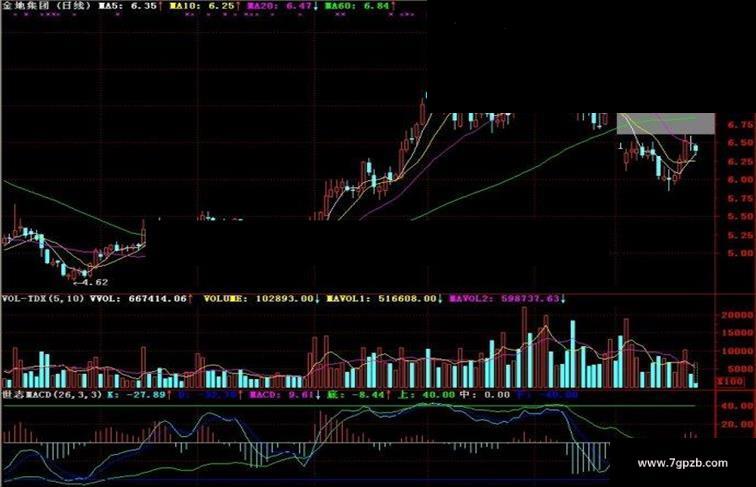Click the 20.00 MACD axis label
The width and height of the screenshot is (756, 487).
[x=737, y=424]
